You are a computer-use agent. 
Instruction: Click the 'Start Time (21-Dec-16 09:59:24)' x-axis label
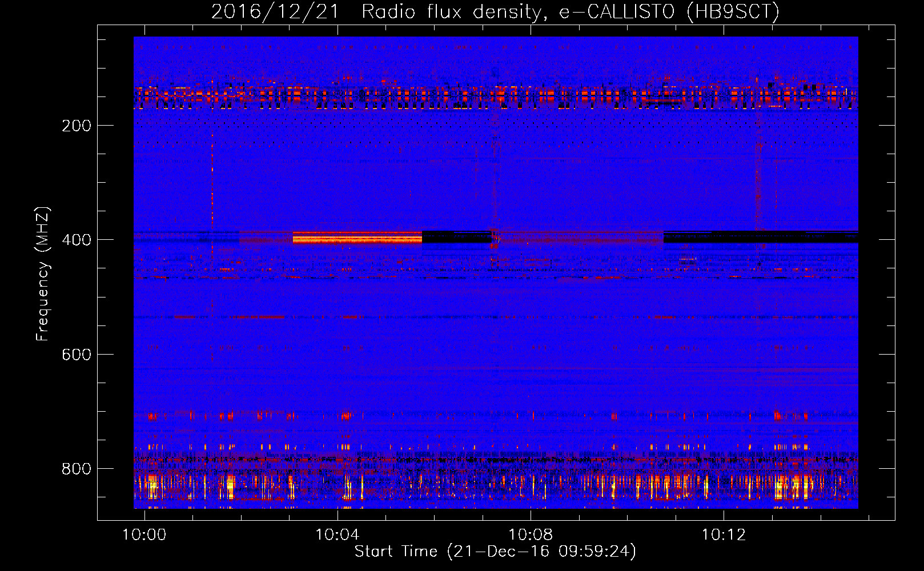[x=495, y=552]
